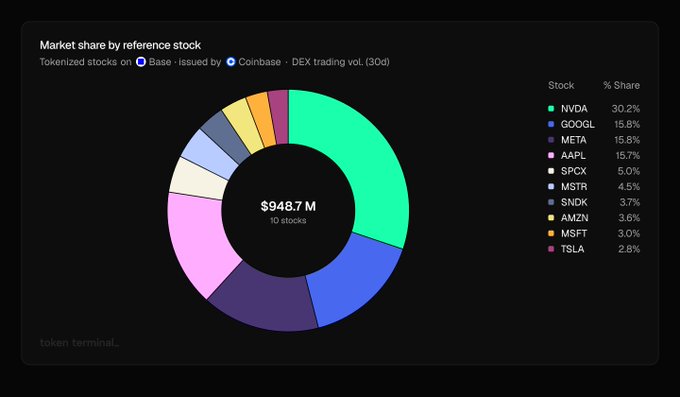Click the 'Base' chain name
Image resolution: width=680 pixels, height=397 pixels.
point(160,62)
